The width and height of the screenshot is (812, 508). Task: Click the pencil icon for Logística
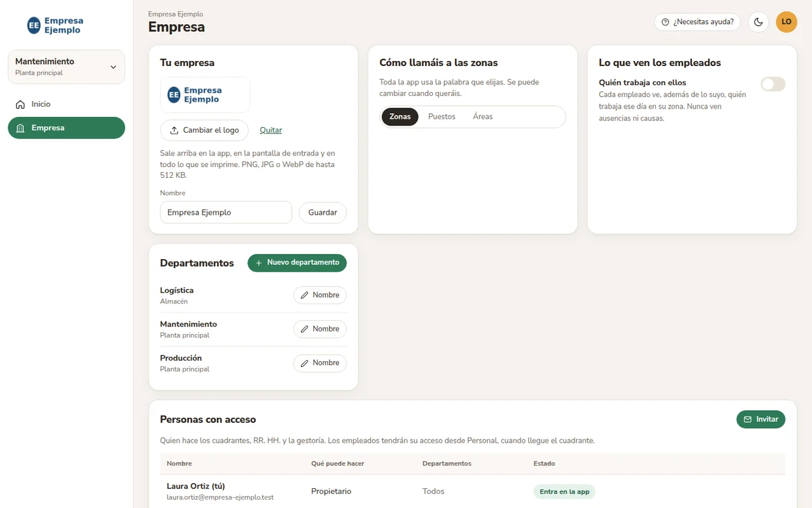[x=304, y=295]
